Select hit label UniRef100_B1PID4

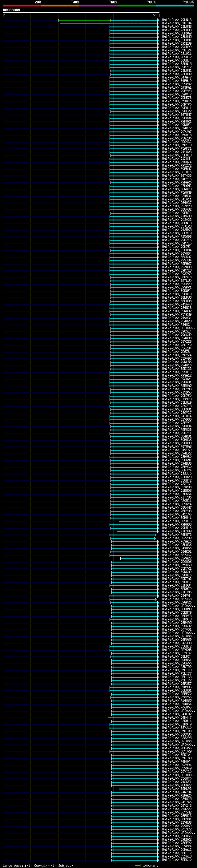[x=176, y=23]
